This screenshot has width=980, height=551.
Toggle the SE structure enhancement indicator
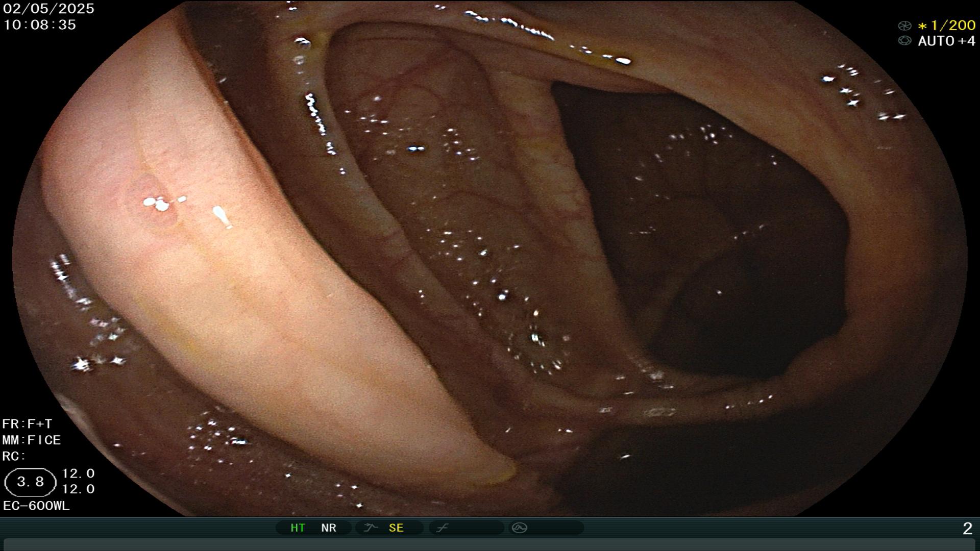(396, 528)
